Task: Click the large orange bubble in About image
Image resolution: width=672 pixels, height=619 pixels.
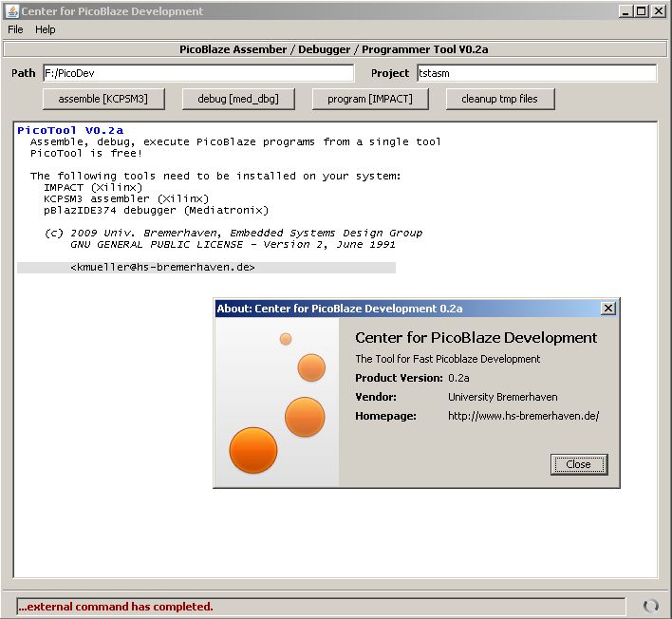Action: pos(253,450)
